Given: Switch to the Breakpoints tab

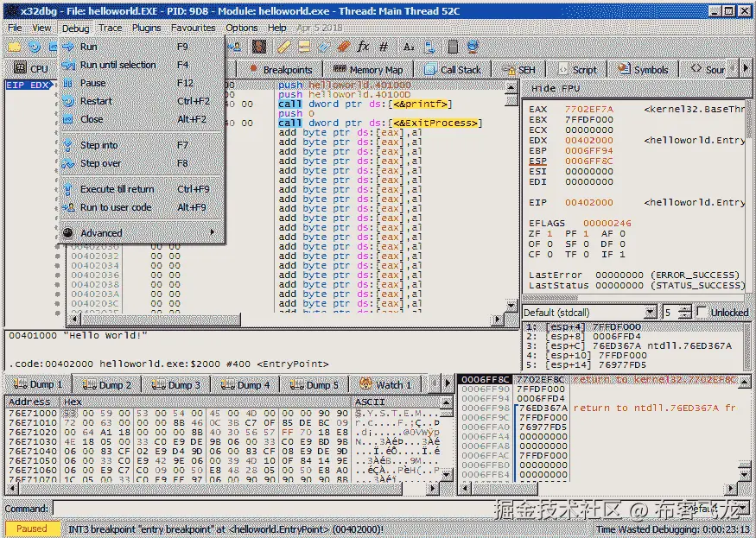Looking at the screenshot, I should 280,69.
